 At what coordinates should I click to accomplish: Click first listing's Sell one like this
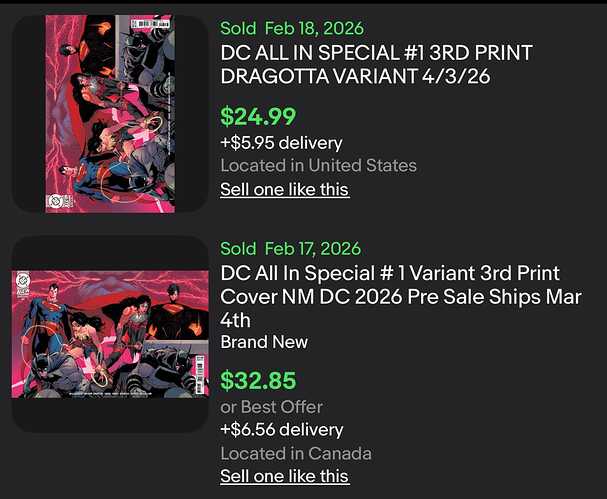[285, 190]
